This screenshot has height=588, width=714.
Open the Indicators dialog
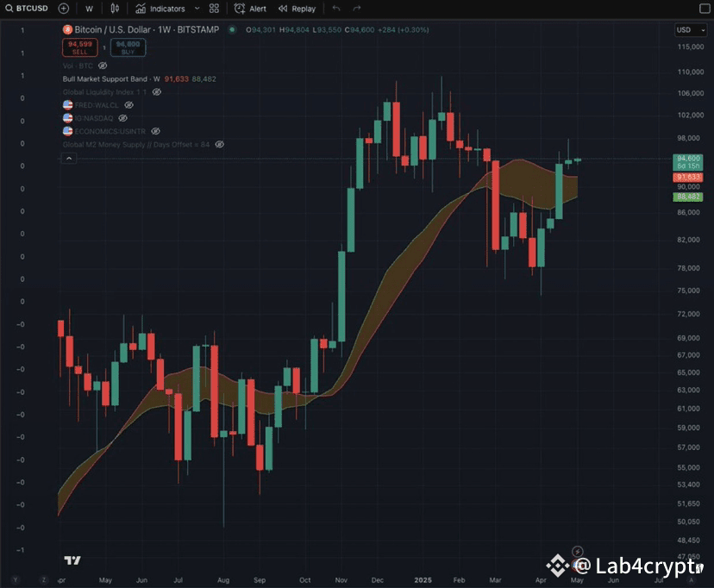click(160, 9)
